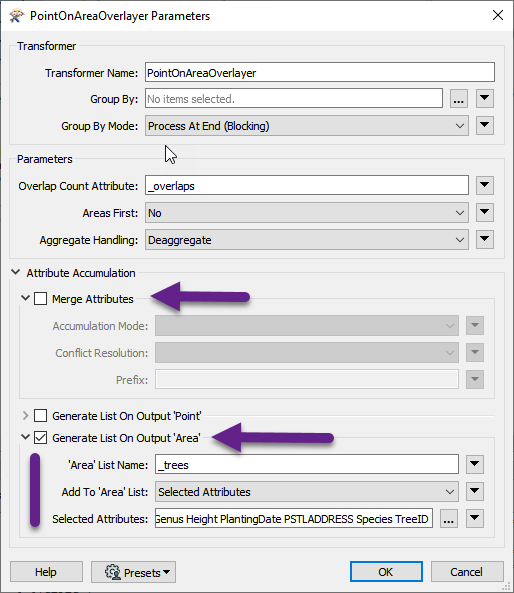
Task: Open the Aggregate Handling dropdown showing Deaggregate
Action: click(307, 240)
